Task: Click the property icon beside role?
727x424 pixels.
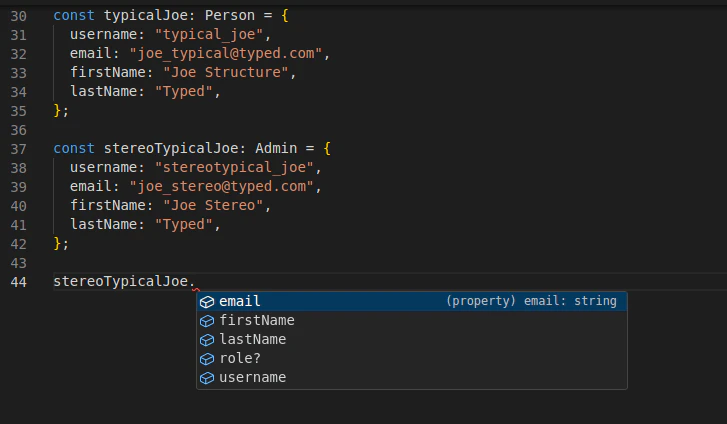Action: pos(207,359)
